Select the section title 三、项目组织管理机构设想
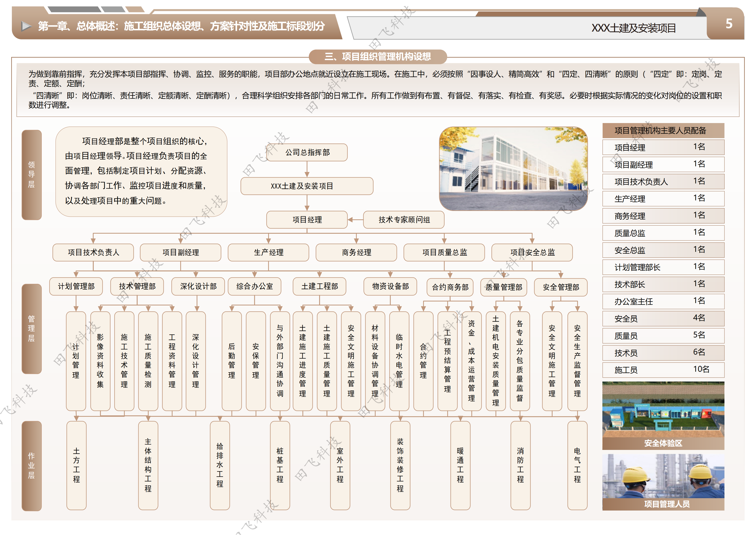The height and width of the screenshot is (535, 756). click(x=378, y=57)
